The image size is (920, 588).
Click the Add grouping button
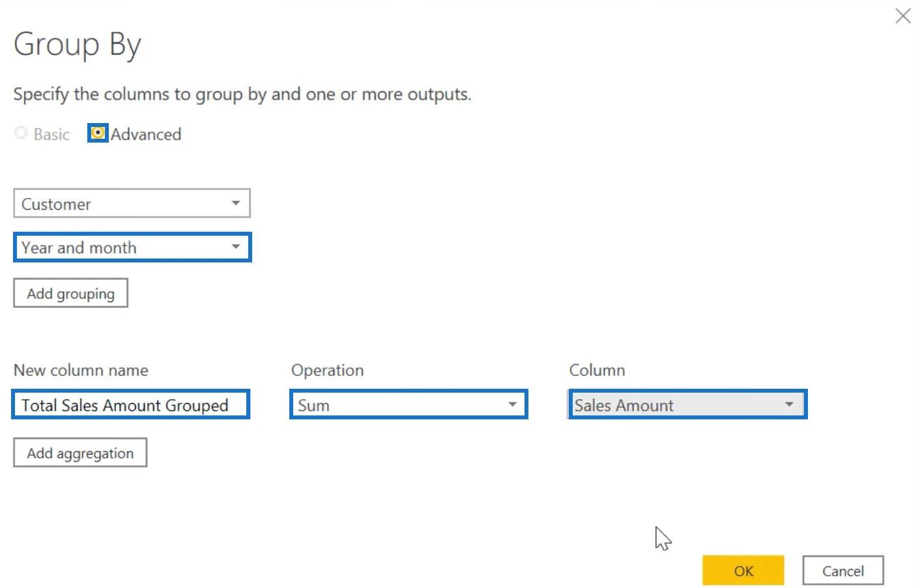click(x=70, y=293)
